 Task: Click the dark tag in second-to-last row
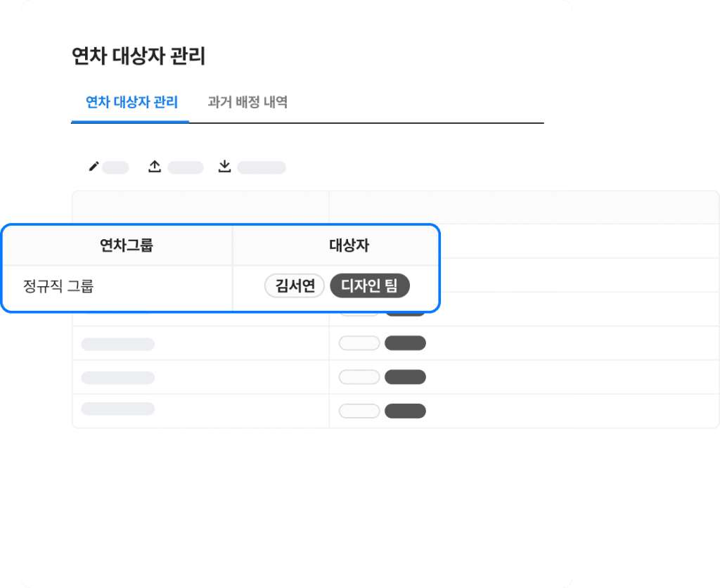405,377
